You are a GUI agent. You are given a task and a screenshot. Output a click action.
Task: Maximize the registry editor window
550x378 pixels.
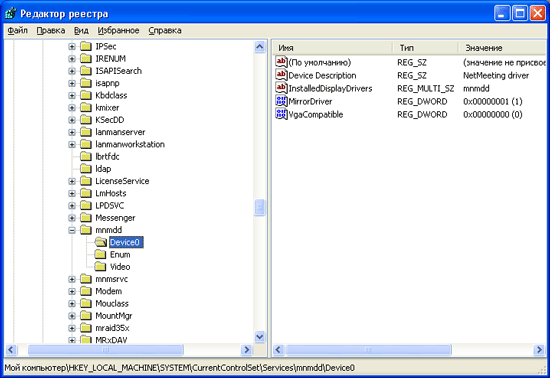point(520,14)
